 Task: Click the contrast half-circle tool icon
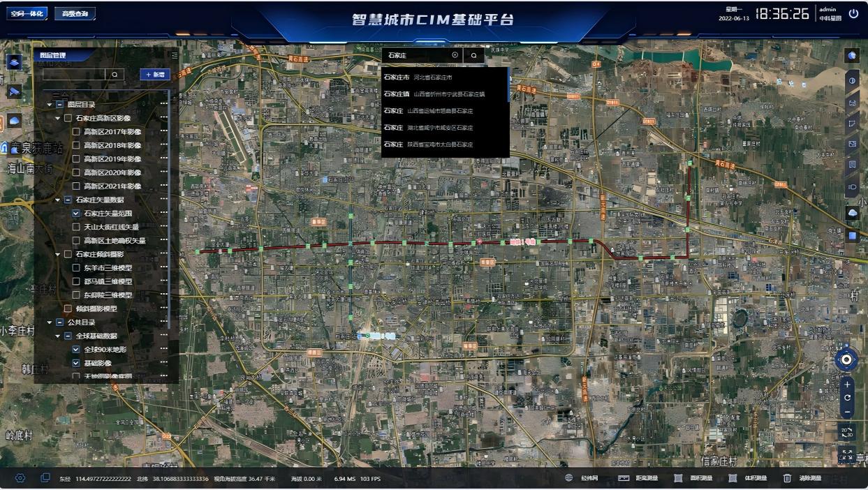(852, 81)
